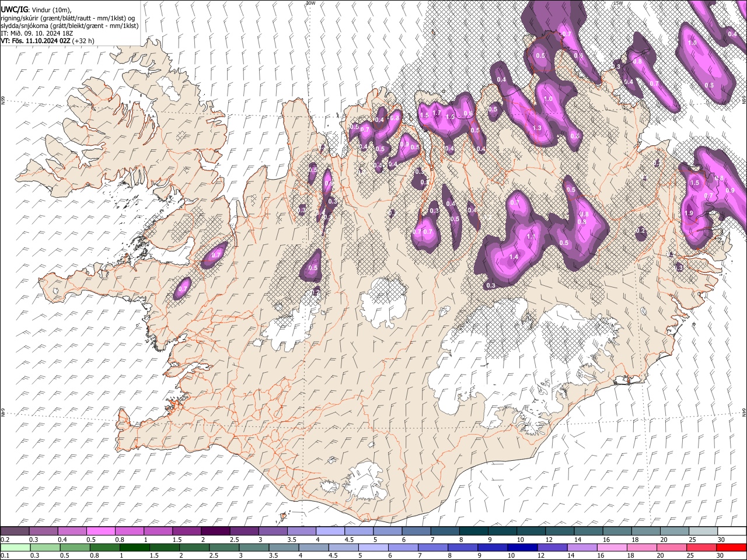Pick the light pink swatch at 16 in rain legend
This screenshot has height=560, width=747.
point(611,547)
